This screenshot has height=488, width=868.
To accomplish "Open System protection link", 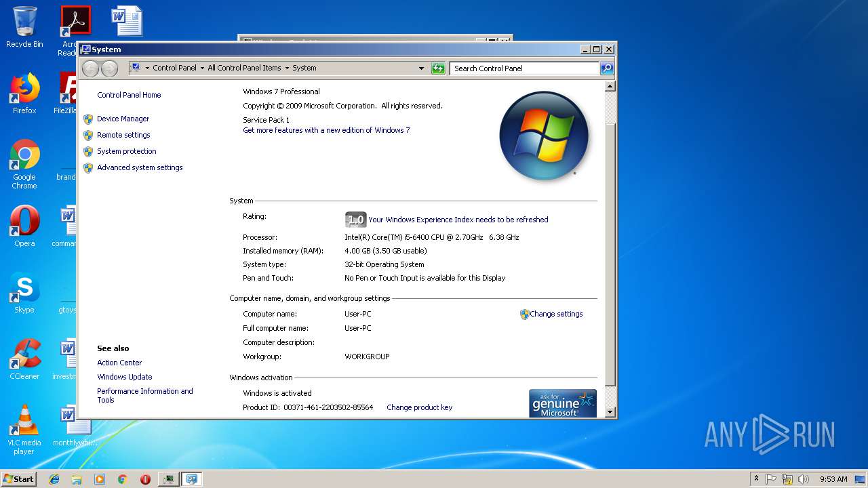I will pyautogui.click(x=126, y=151).
